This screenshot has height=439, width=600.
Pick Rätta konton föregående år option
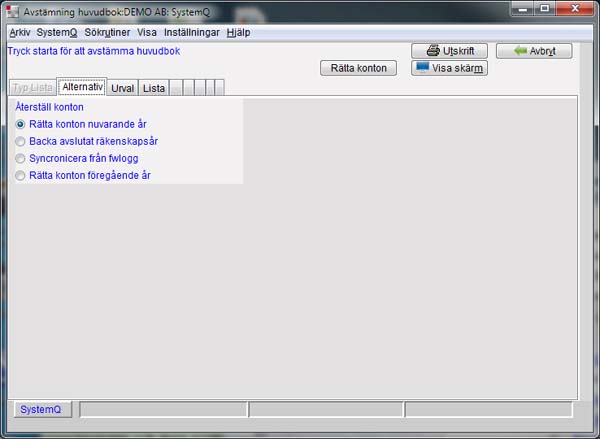(21, 175)
